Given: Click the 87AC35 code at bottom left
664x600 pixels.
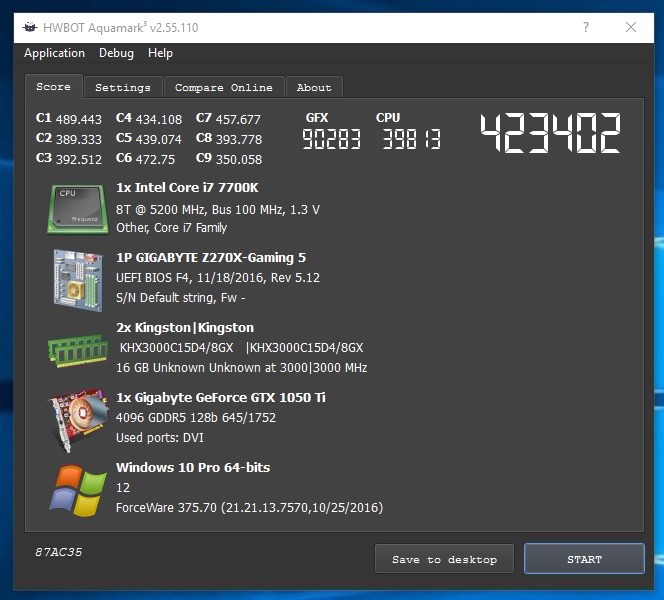Looking at the screenshot, I should coord(58,552).
